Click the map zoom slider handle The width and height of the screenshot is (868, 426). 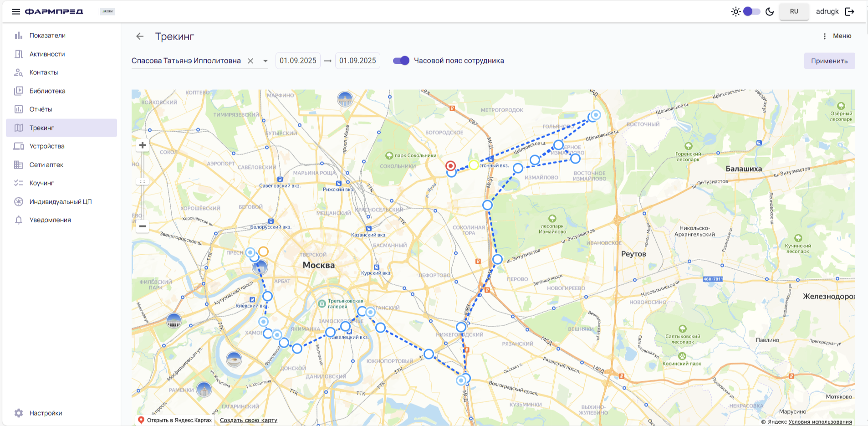(x=143, y=181)
